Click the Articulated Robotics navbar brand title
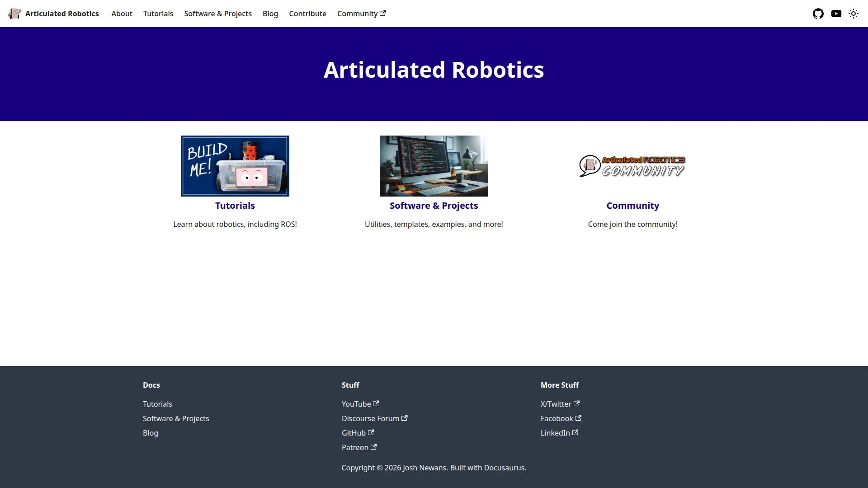868x488 pixels. pyautogui.click(x=62, y=14)
